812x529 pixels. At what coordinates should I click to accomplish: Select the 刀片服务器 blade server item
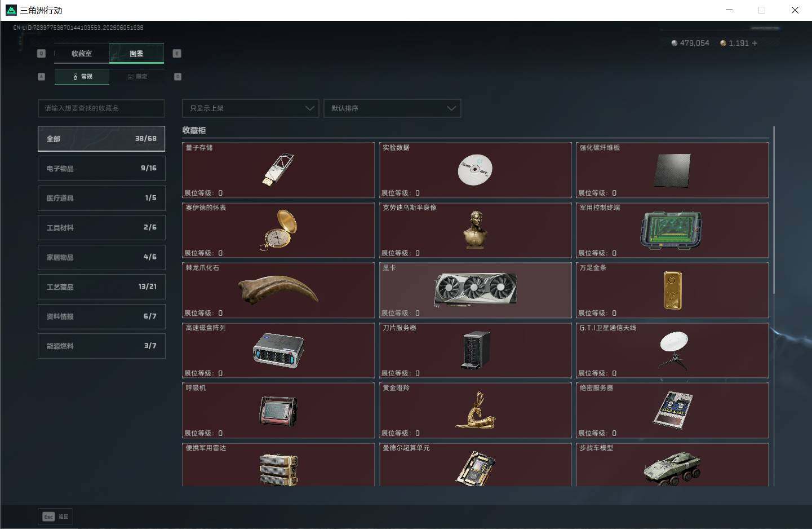point(475,350)
